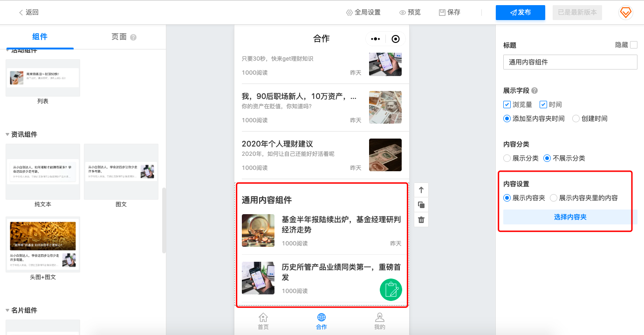Click the banknote thumbnail of 2020年个人理财建议
The height and width of the screenshot is (335, 644).
click(385, 155)
